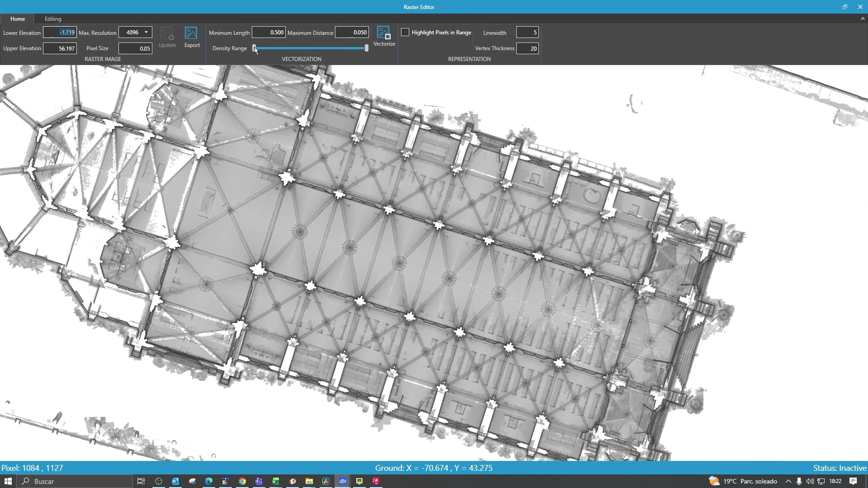The width and height of the screenshot is (868, 488).
Task: Open File Explorer folder icon
Action: tap(309, 481)
